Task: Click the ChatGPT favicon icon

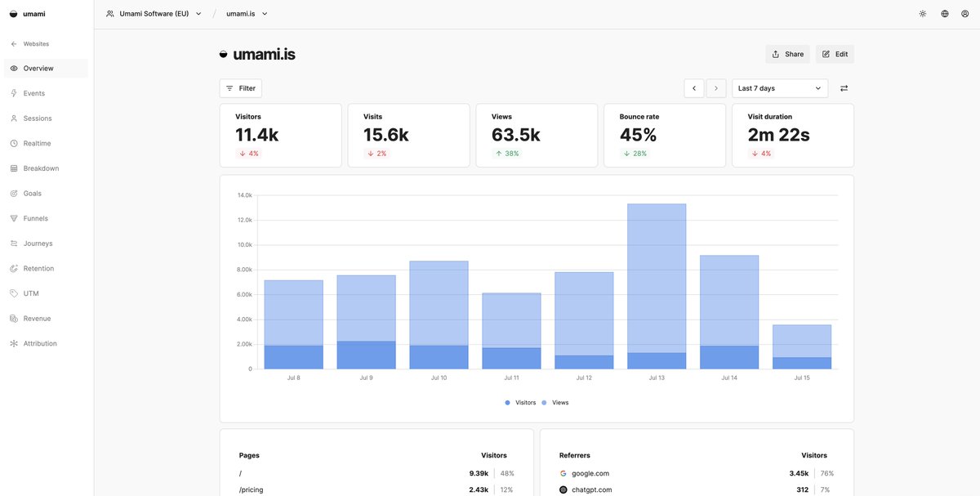Action: [563, 489]
